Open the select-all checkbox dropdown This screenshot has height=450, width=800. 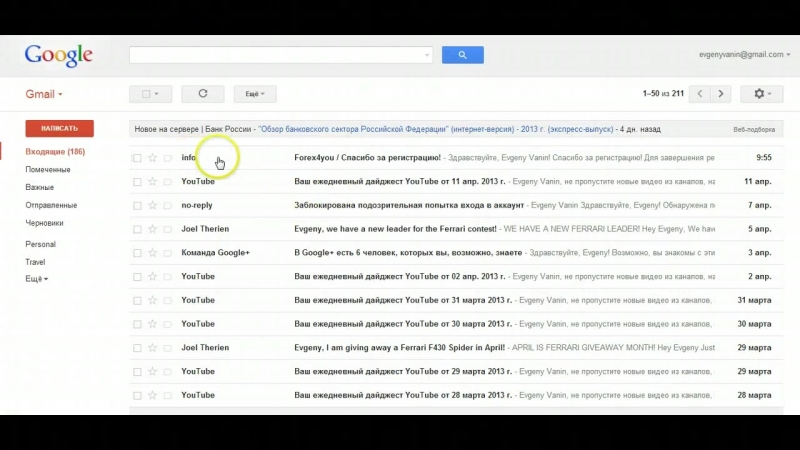[151, 94]
